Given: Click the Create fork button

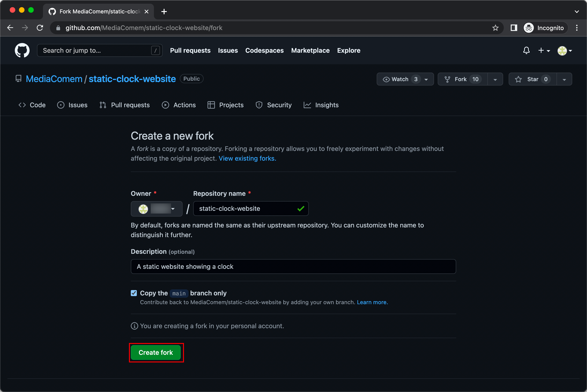Looking at the screenshot, I should point(156,352).
